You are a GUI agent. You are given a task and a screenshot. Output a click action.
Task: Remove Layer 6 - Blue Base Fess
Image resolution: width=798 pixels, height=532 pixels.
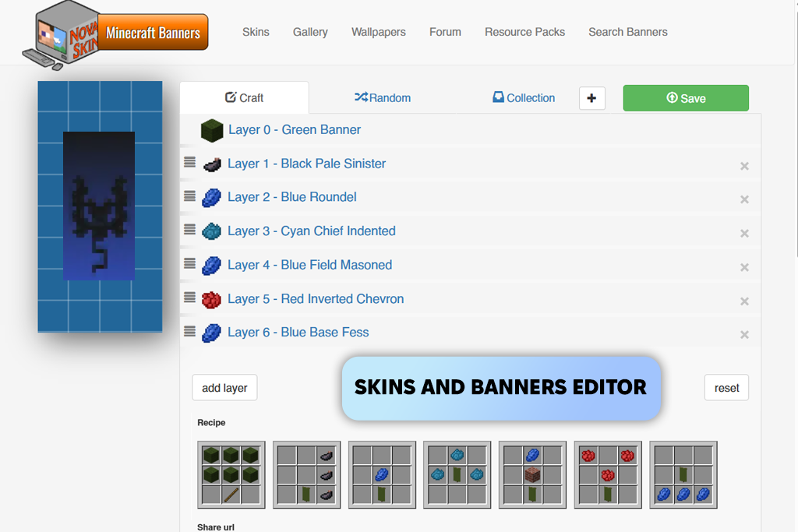point(744,335)
